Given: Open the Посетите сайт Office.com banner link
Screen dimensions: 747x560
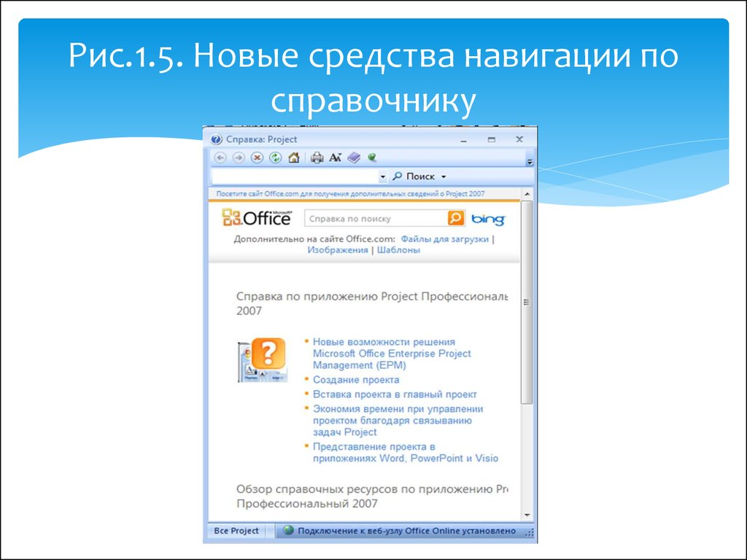Looking at the screenshot, I should click(x=350, y=194).
